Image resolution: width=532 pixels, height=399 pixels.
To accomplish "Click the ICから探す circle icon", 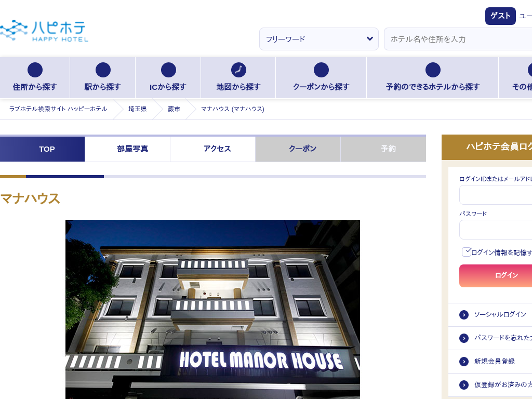I will click(168, 70).
